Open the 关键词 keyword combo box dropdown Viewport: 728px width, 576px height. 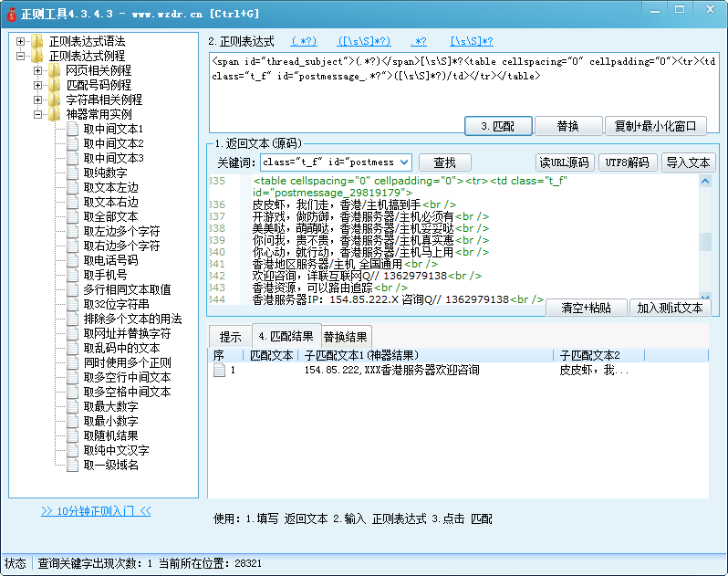(x=404, y=162)
